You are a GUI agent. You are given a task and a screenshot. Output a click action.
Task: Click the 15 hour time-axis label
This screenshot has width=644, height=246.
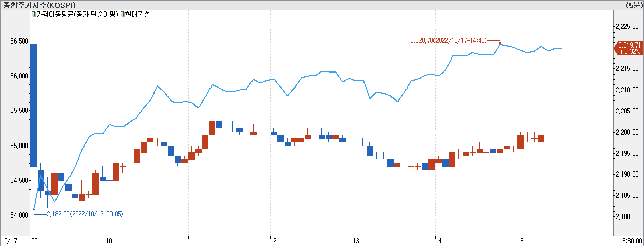click(x=521, y=241)
